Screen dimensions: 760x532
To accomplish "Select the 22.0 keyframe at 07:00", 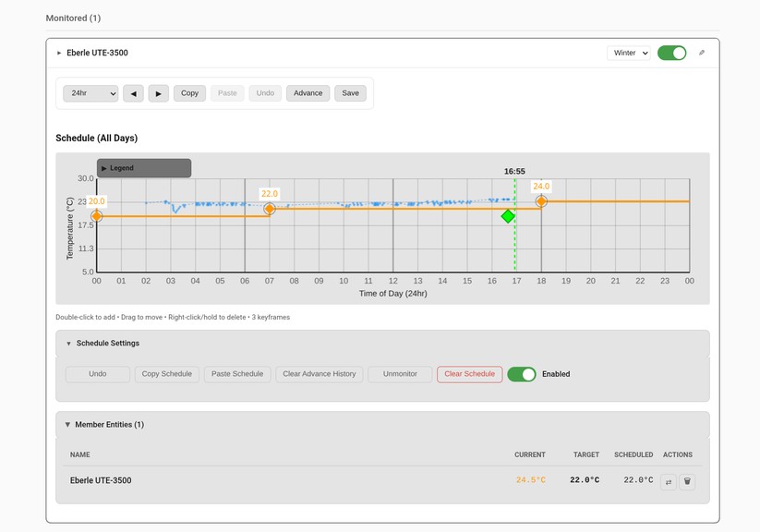I will pos(270,209).
